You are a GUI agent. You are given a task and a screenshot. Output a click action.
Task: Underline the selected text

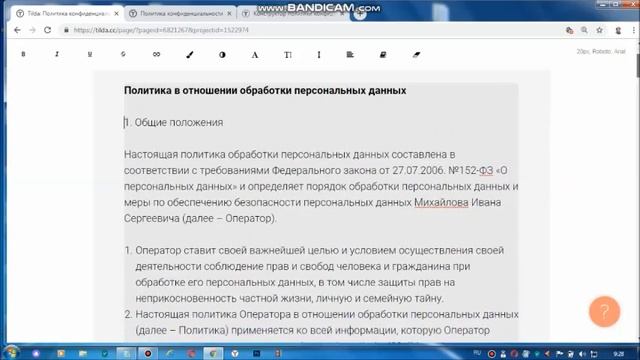(90, 54)
